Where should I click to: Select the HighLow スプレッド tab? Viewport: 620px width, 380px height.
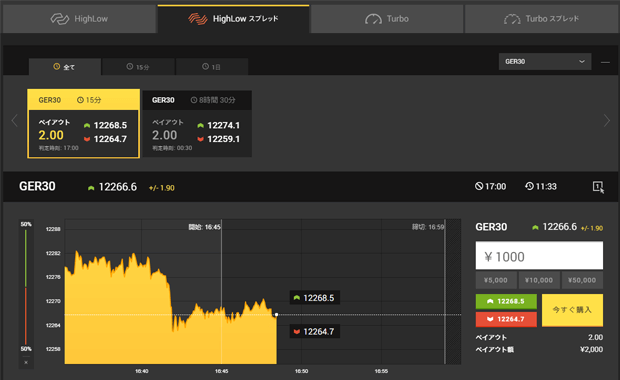[233, 19]
